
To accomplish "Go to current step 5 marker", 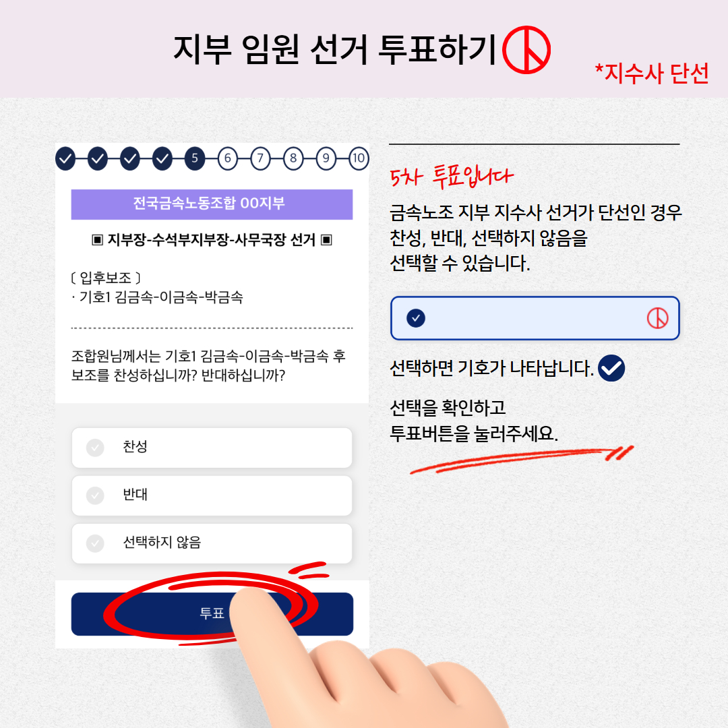I will 195,158.
